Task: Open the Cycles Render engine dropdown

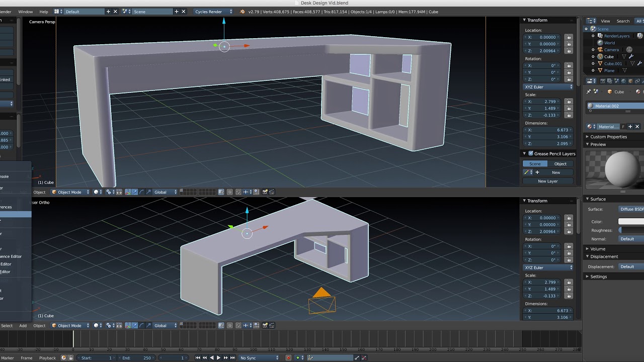Action: pyautogui.click(x=214, y=12)
